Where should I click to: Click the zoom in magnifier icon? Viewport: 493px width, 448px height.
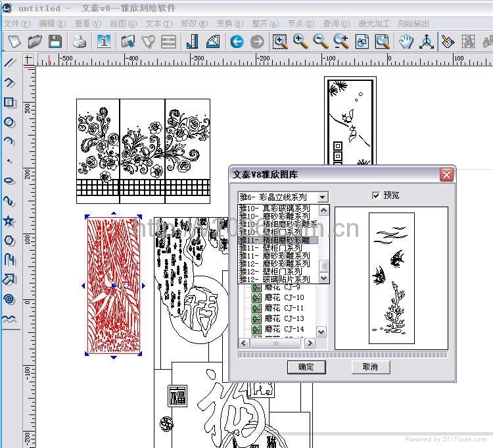[300, 41]
